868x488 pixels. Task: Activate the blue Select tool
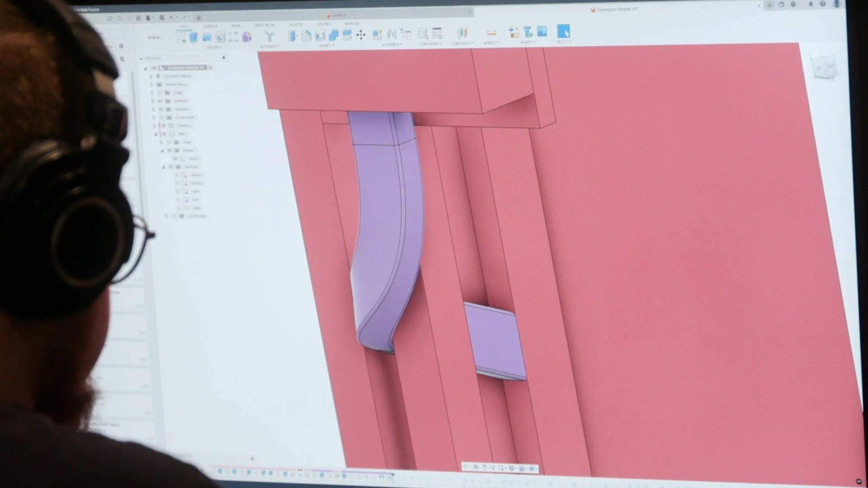[x=563, y=31]
